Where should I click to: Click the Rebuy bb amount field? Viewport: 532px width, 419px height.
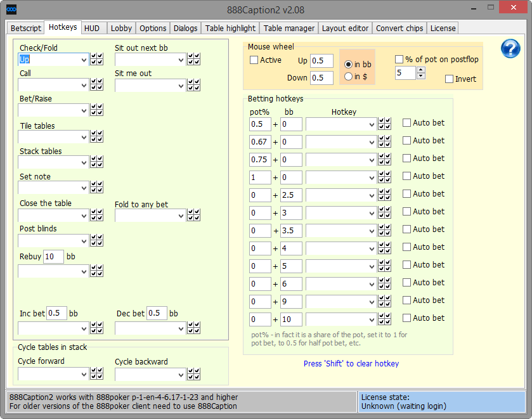pyautogui.click(x=53, y=257)
